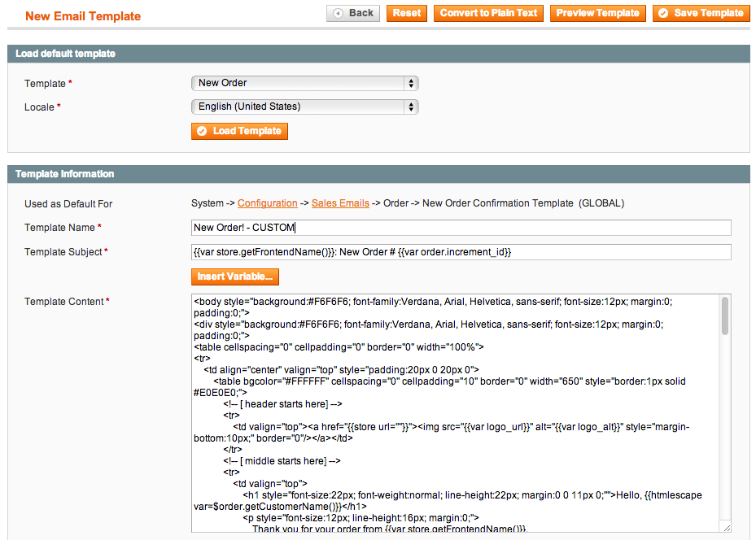The width and height of the screenshot is (756, 540).
Task: Open the Locale dropdown
Action: pos(304,107)
